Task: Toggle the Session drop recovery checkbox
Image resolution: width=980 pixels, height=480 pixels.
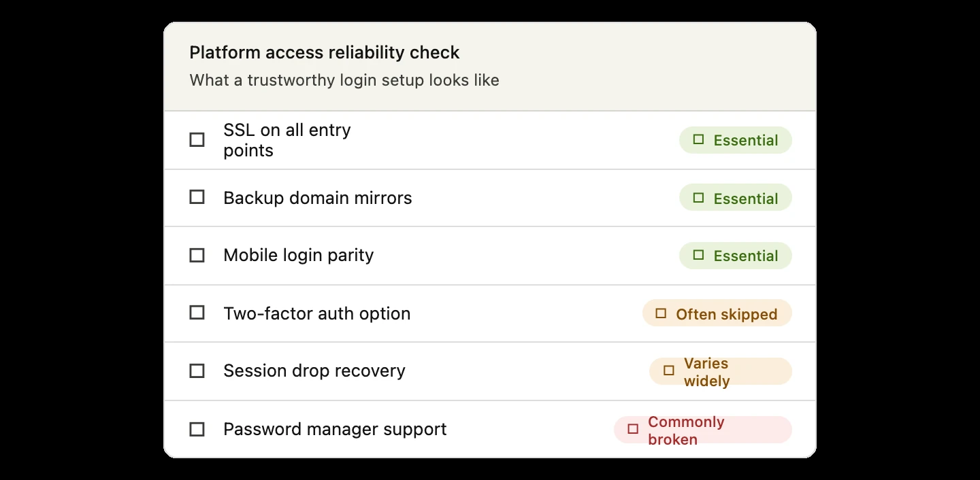Action: pos(197,371)
